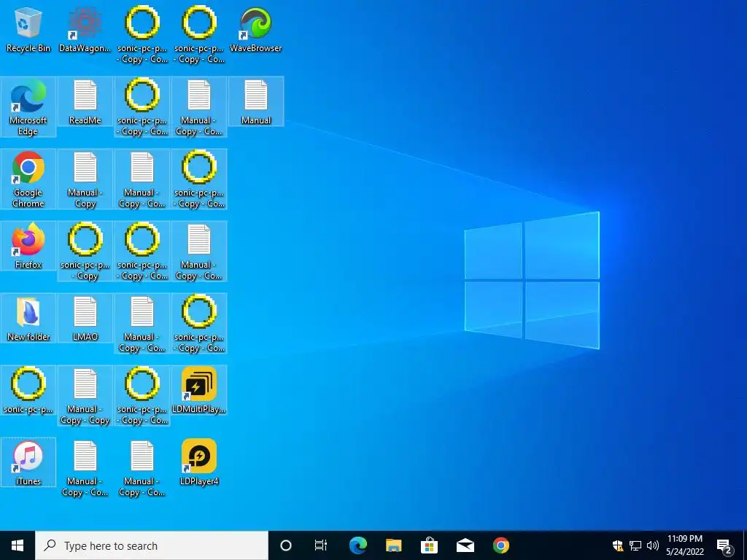This screenshot has width=747, height=560.
Task: Open the Action Center notifications icon
Action: [x=724, y=547]
